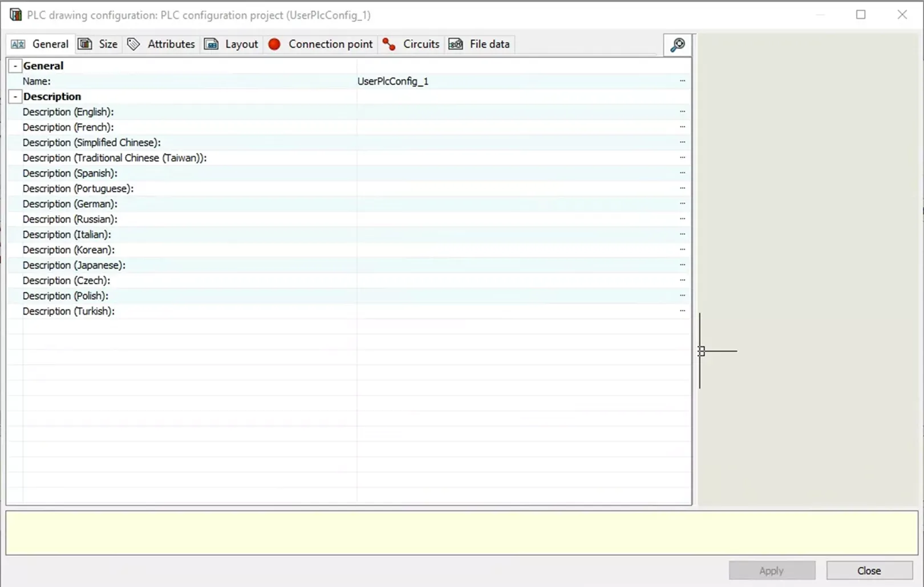Open ellipsis for Description (French)
This screenshot has width=924, height=587.
pos(682,128)
